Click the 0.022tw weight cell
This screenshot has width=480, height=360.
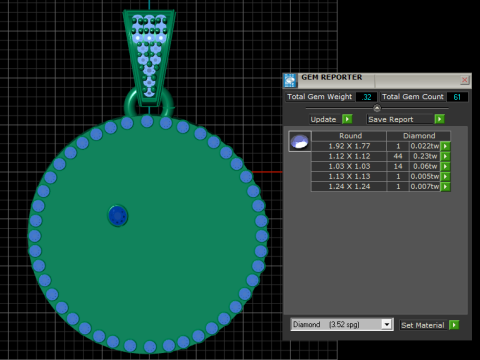(x=425, y=146)
